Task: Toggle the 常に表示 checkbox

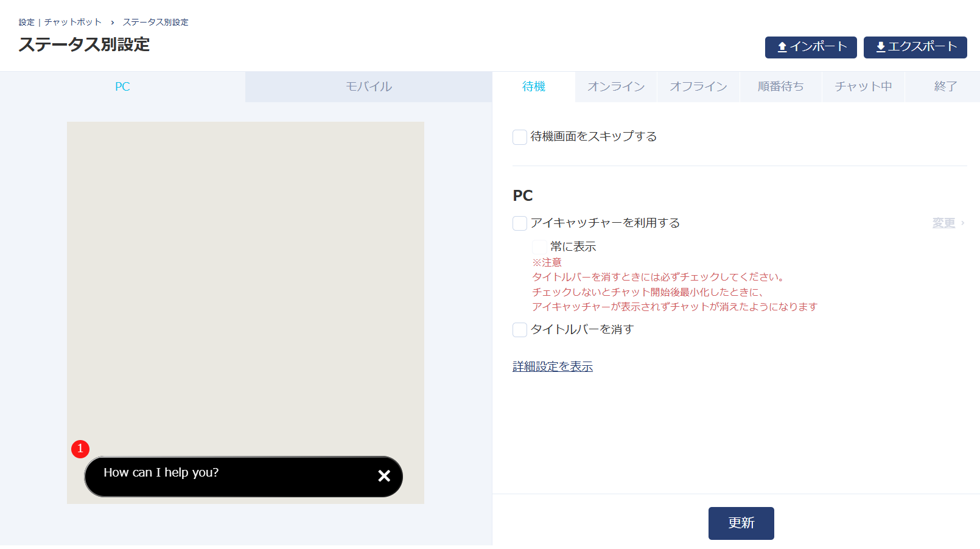Action: (x=539, y=247)
